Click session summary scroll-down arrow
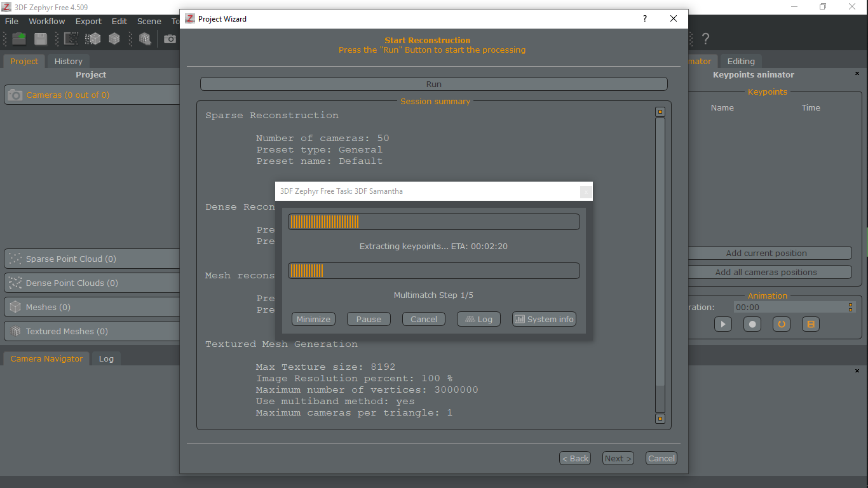The image size is (868, 488). [660, 419]
